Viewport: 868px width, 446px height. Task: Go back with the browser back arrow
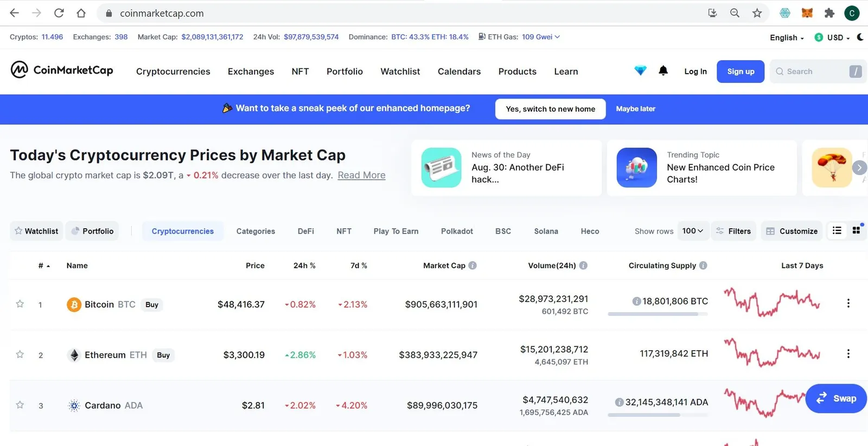[x=15, y=13]
